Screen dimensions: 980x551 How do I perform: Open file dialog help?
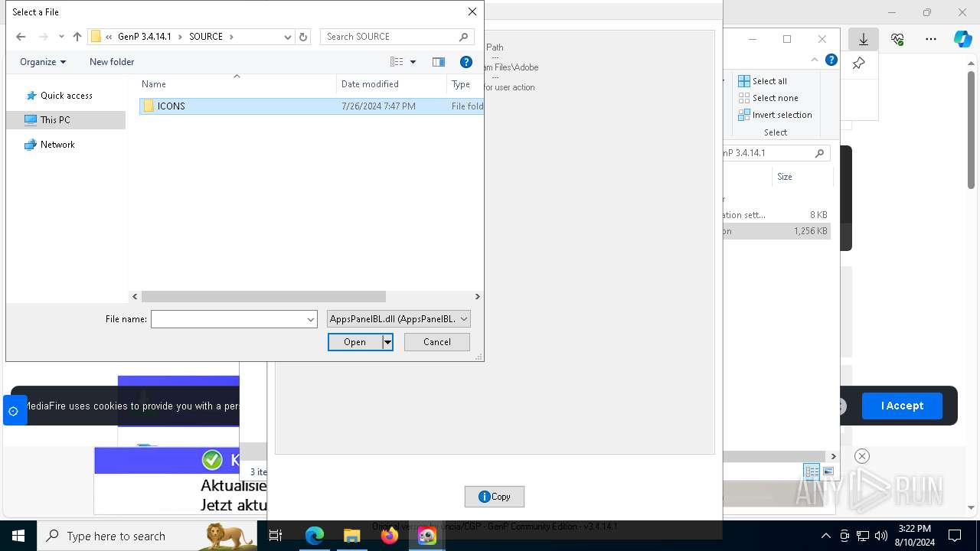(x=465, y=62)
